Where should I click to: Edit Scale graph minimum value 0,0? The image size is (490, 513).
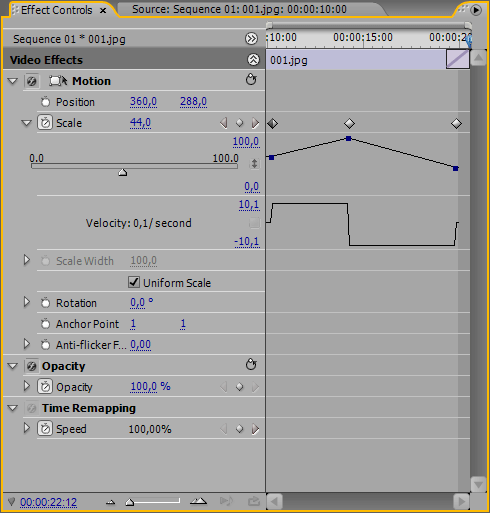pos(252,187)
